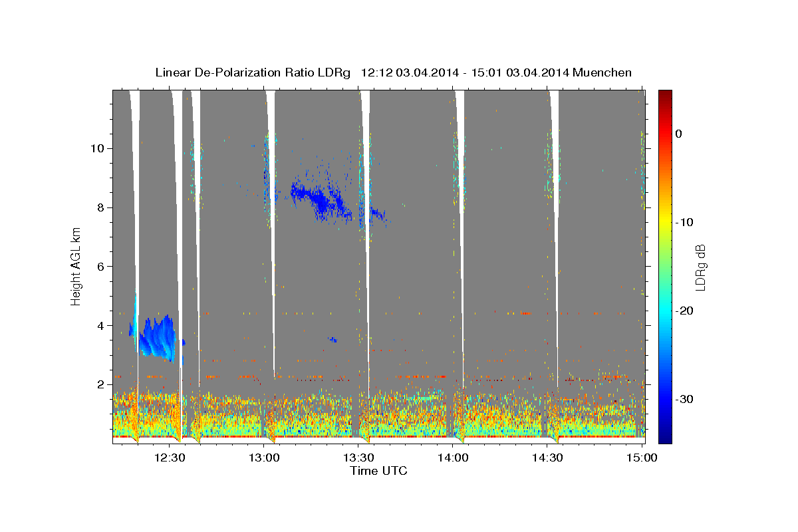
Task: Click the plot title 'Linear De-Polarization Ratio LDRg'
Action: (x=252, y=72)
